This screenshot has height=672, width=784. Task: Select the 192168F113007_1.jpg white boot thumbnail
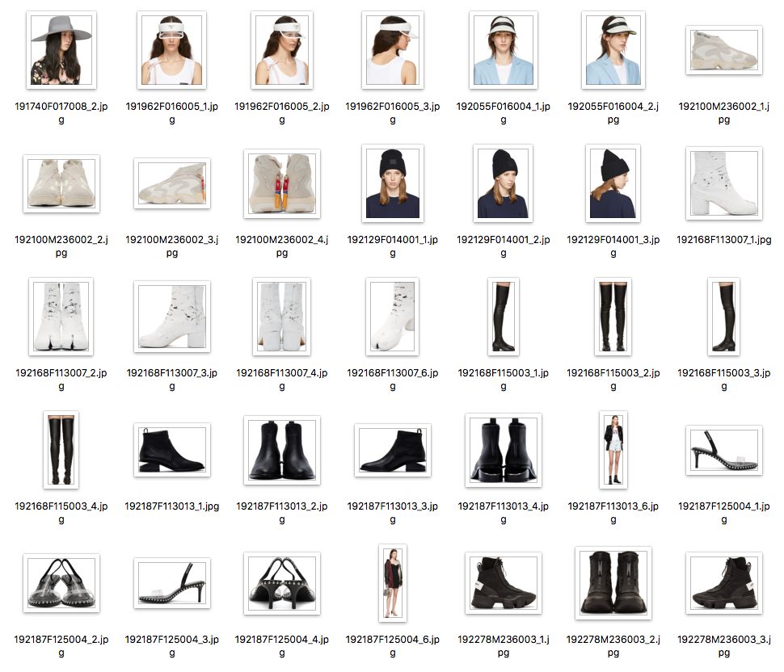click(723, 183)
